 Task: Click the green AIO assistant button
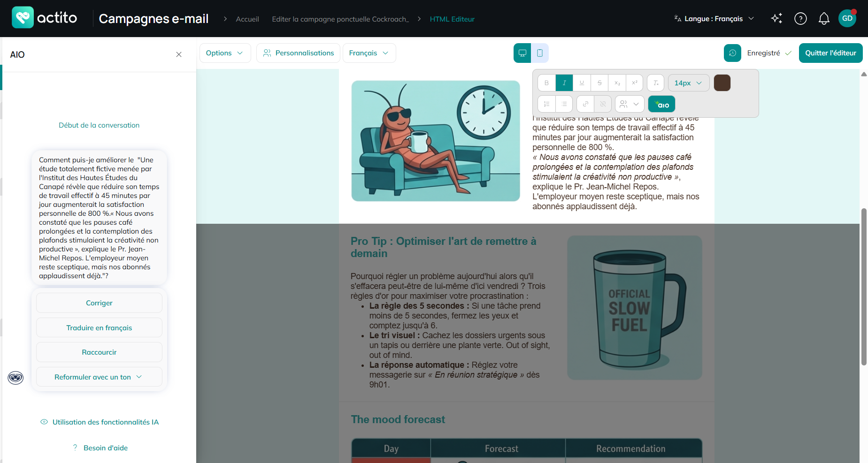click(661, 104)
